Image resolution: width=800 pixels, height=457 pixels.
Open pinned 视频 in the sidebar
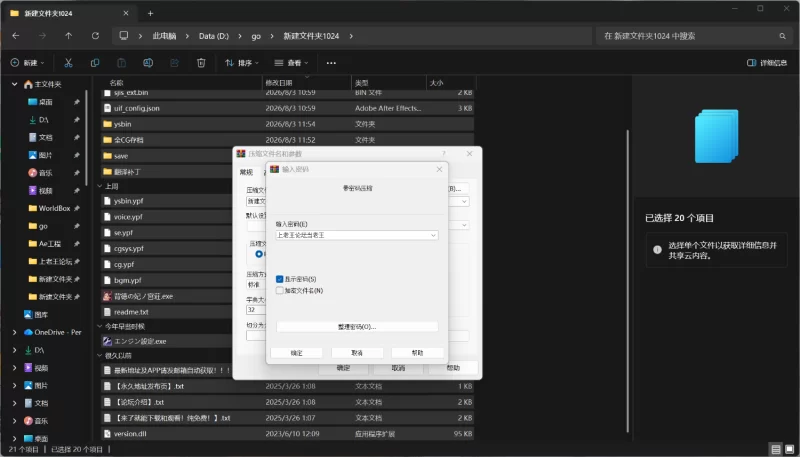coord(45,191)
